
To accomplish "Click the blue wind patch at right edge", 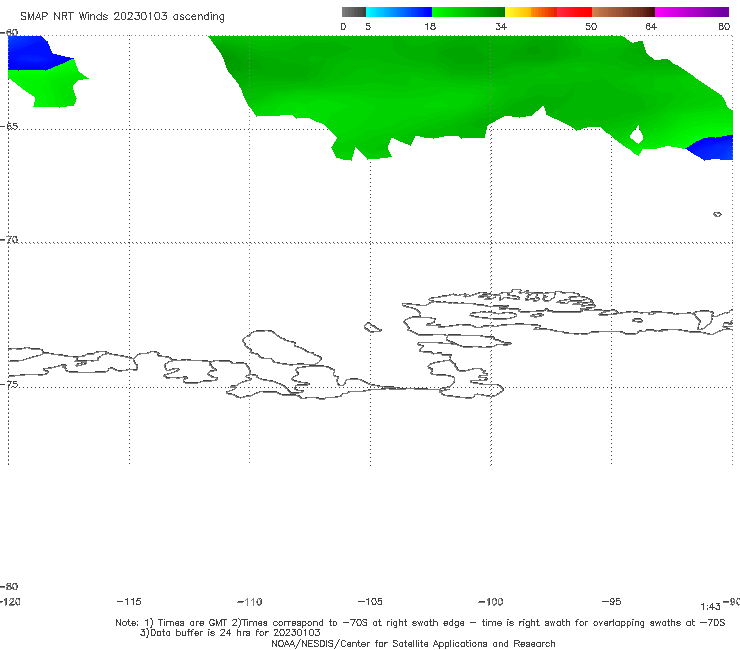I will coord(714,148).
